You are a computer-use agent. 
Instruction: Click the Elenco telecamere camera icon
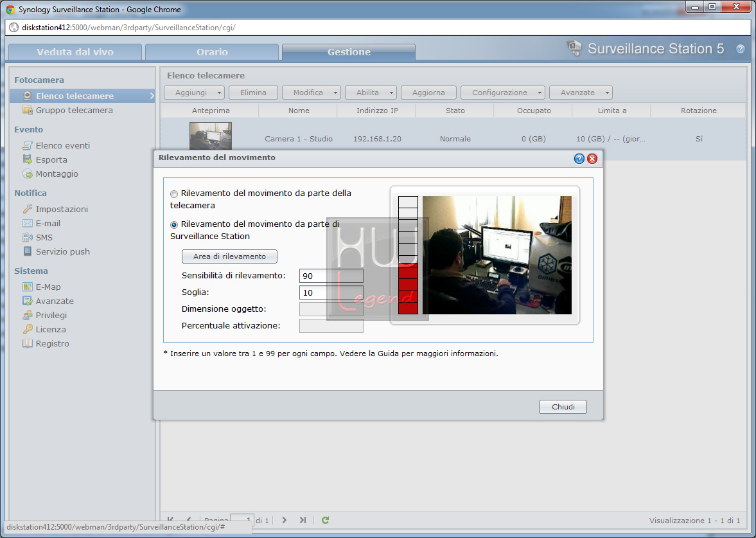coord(28,96)
